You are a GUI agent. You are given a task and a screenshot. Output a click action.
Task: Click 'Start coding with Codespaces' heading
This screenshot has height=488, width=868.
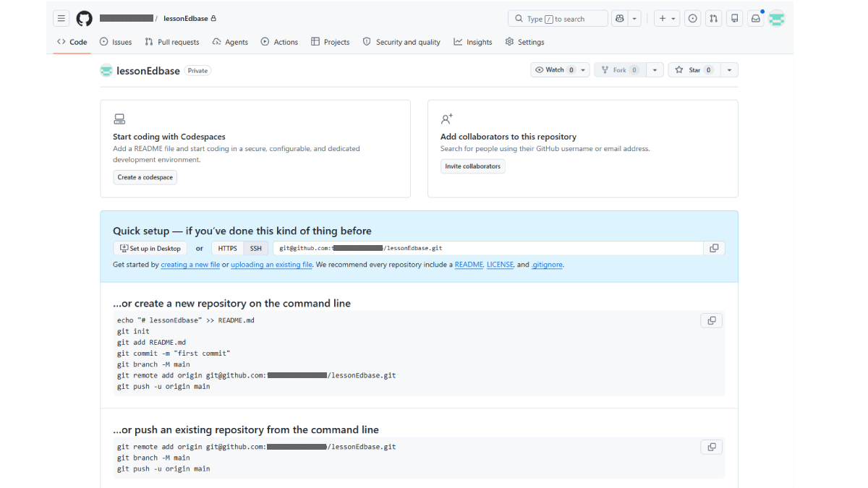(169, 137)
